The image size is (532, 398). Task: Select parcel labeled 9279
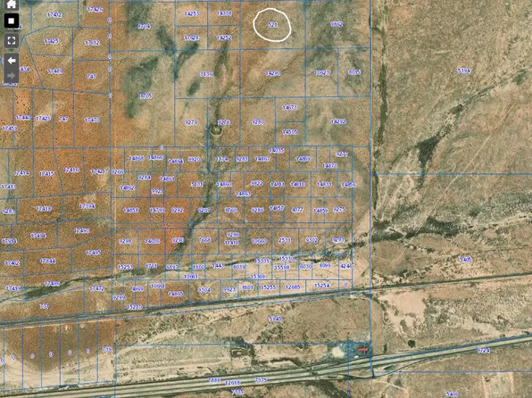[191, 122]
